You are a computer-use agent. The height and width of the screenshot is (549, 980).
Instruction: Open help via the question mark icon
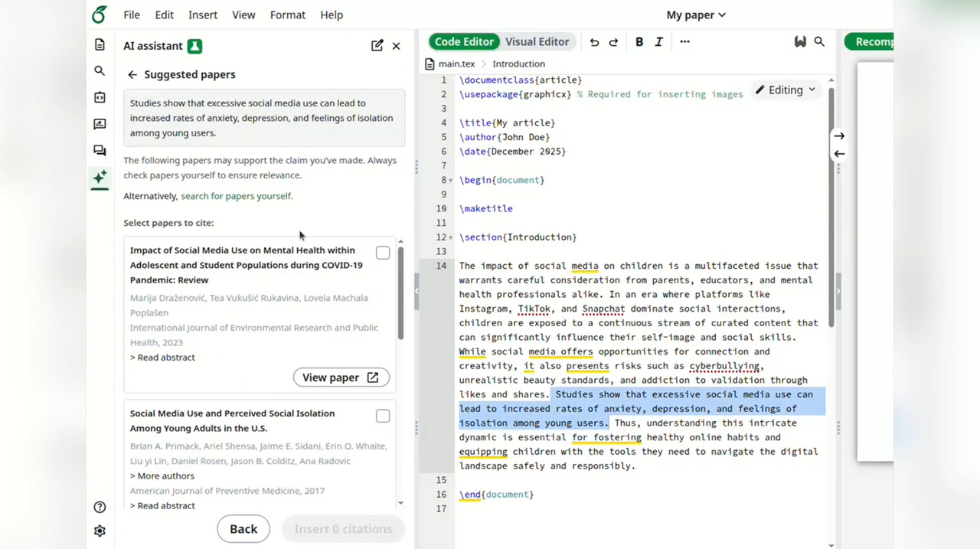click(99, 506)
